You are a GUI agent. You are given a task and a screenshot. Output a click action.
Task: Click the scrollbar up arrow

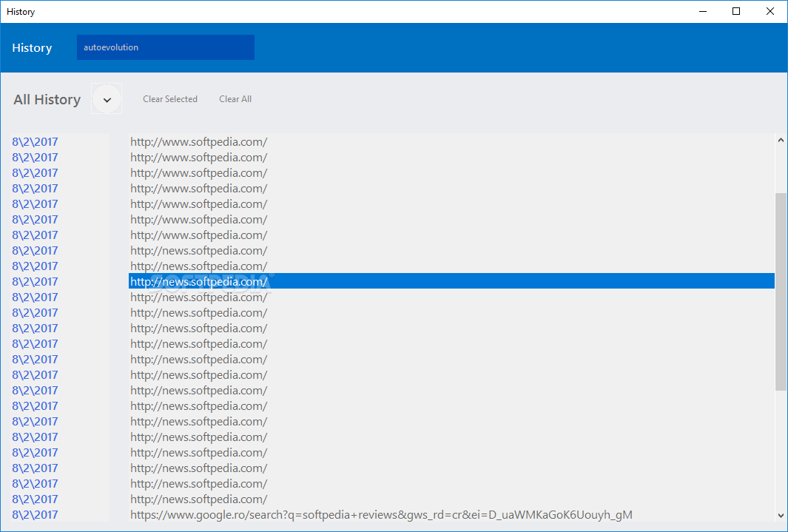coord(781,140)
